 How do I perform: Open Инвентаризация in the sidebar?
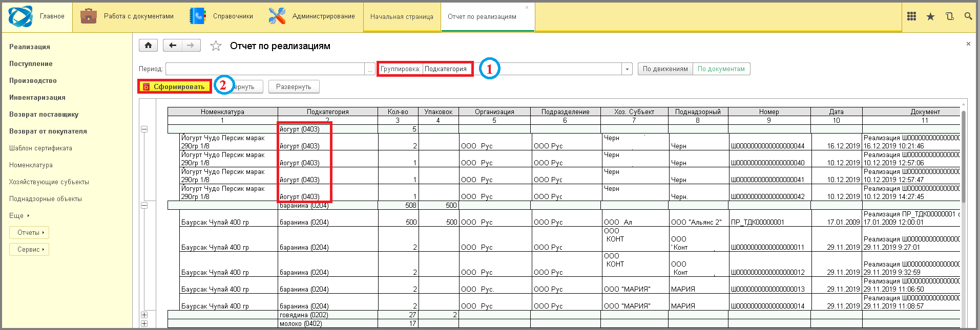click(x=37, y=97)
